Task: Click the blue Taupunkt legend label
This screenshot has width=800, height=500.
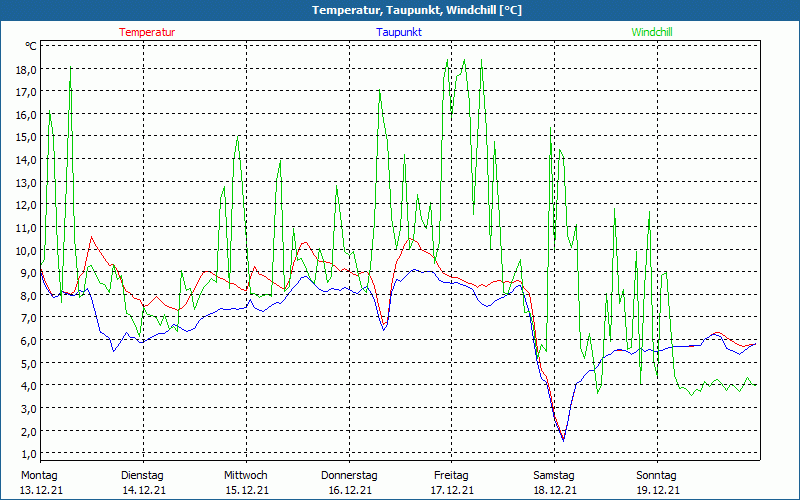Action: (x=399, y=32)
